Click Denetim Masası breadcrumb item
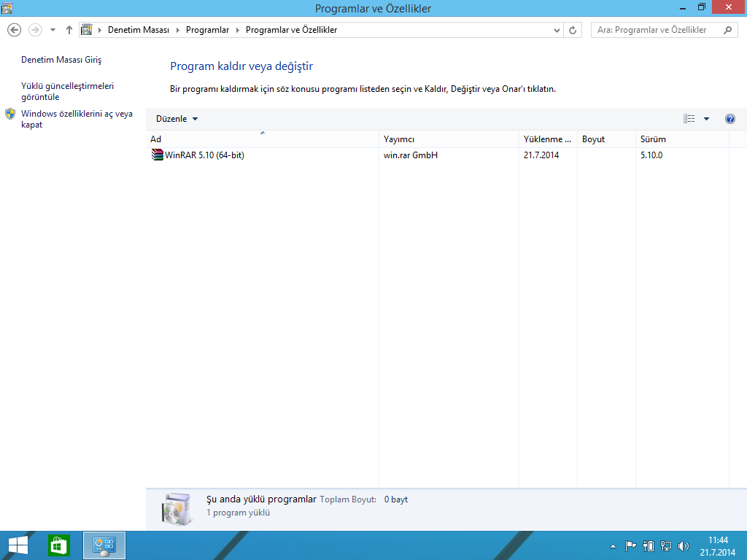 [x=138, y=30]
